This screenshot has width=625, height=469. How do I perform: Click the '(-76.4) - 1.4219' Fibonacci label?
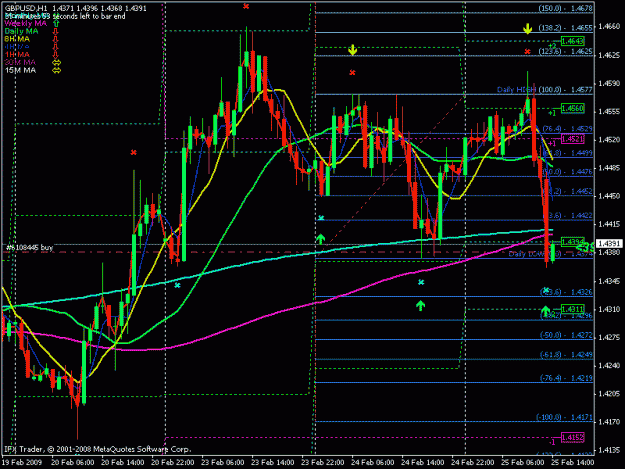pos(566,378)
